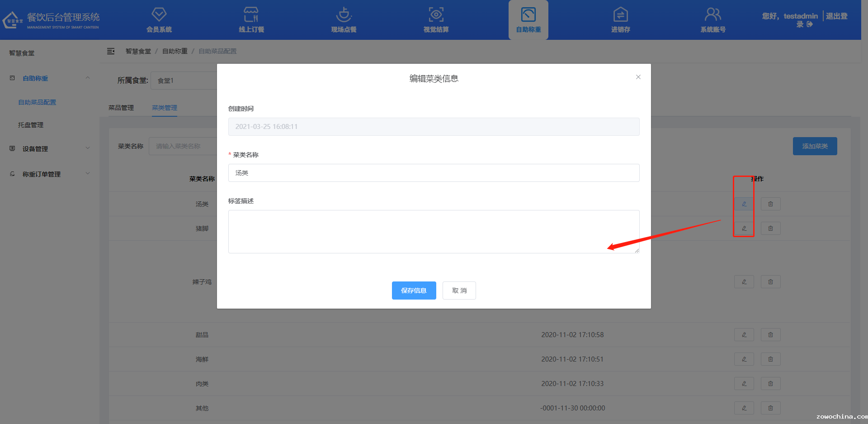
Task: Click edit pencil icon for 海鲜 row
Action: coord(744,359)
